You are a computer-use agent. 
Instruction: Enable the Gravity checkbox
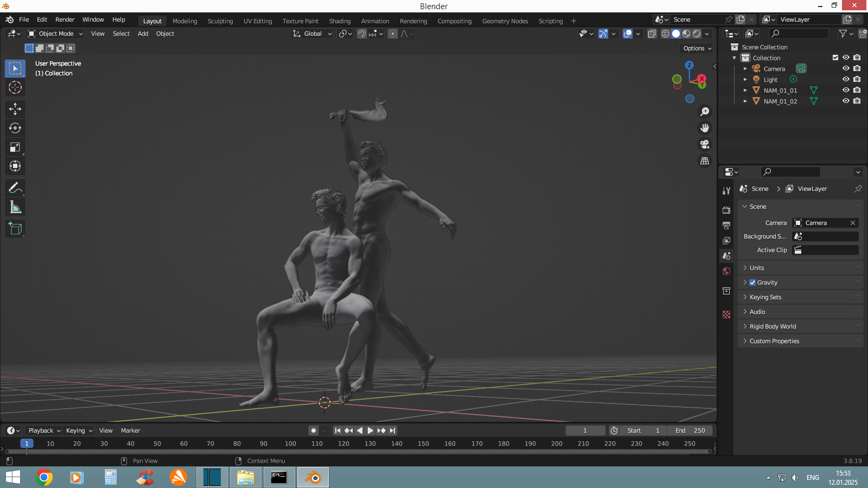point(752,282)
